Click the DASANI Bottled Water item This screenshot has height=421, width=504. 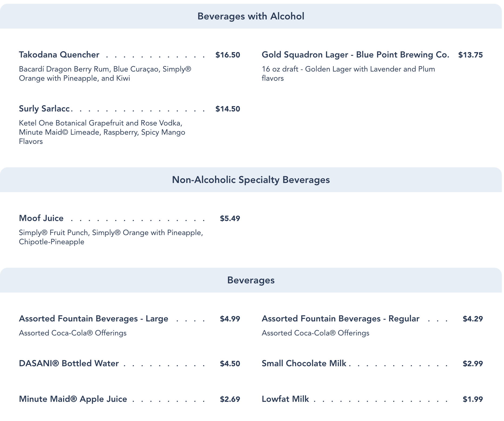coord(69,364)
